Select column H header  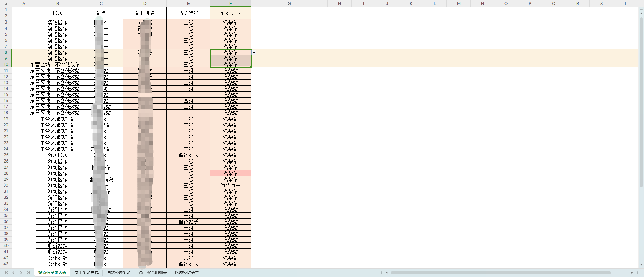click(x=339, y=3)
